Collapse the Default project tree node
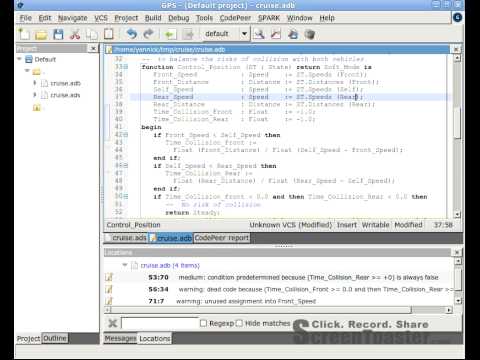The image size is (480, 360). (x=19, y=59)
